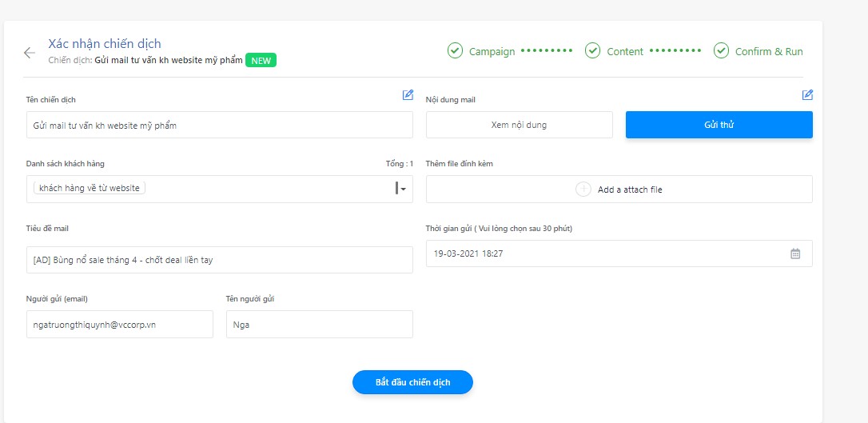Click the Bắt đầu chiến dịch button
868x423 pixels.
click(413, 382)
